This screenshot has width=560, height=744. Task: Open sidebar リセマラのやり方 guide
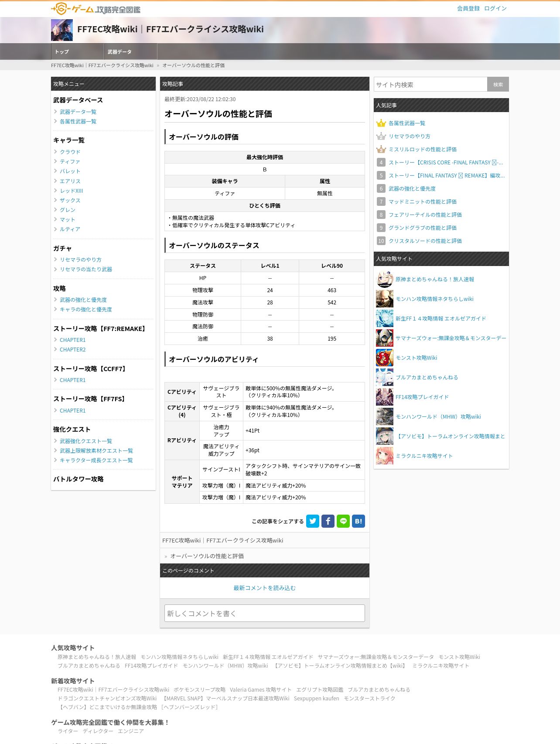click(81, 259)
